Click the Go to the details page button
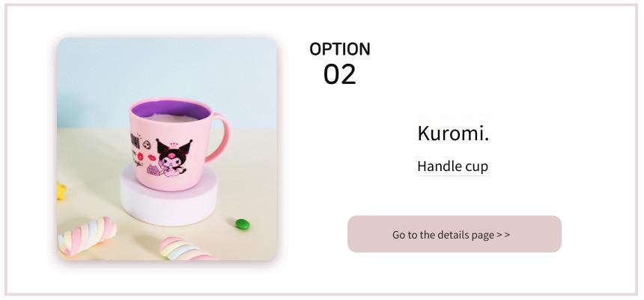 click(x=455, y=234)
